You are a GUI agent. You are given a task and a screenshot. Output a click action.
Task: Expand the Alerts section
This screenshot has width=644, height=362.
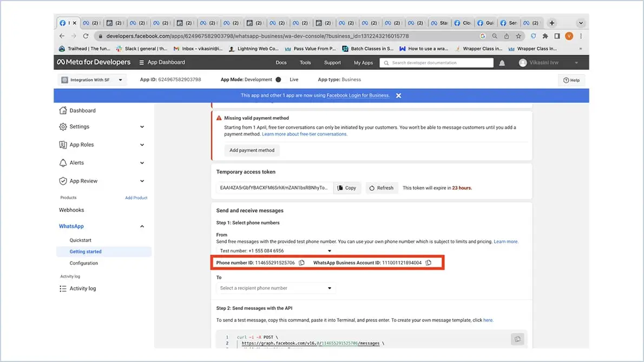coord(142,163)
